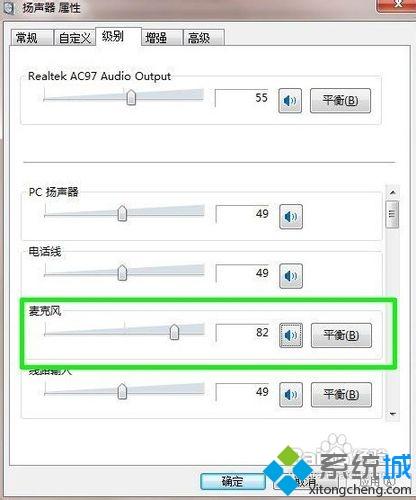The image size is (416, 500).
Task: Click the scrollbar up arrow in levels list
Action: click(393, 192)
